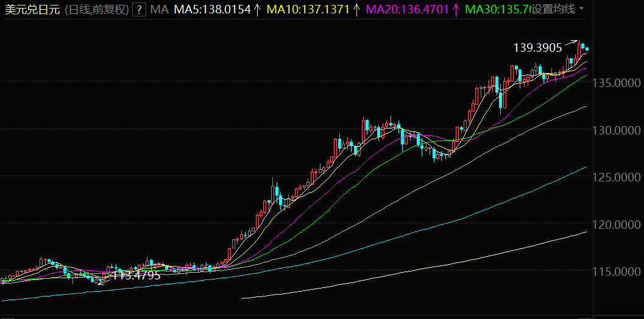Screen dimensions: 644x319
Task: Select the MA5:138.0154 indicator value
Action: click(x=213, y=9)
